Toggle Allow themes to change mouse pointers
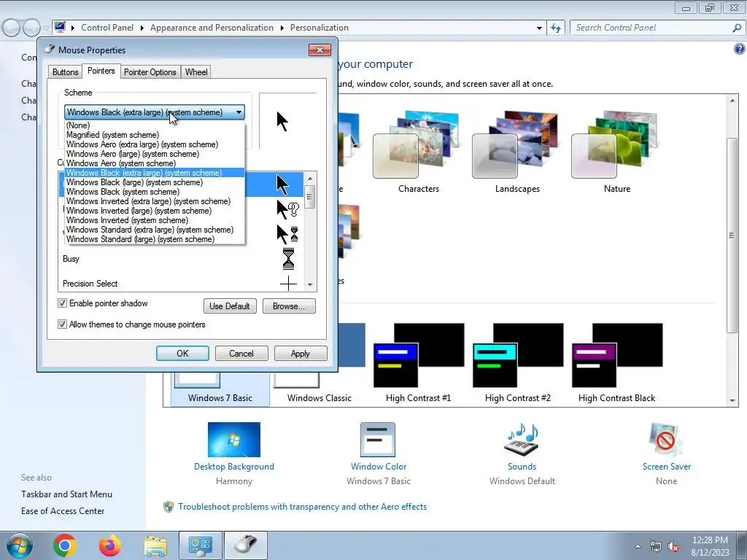747x560 pixels. point(62,324)
